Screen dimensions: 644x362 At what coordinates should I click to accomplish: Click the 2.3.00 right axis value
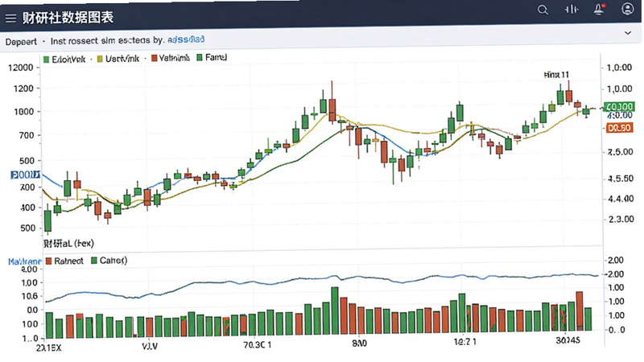click(x=621, y=219)
